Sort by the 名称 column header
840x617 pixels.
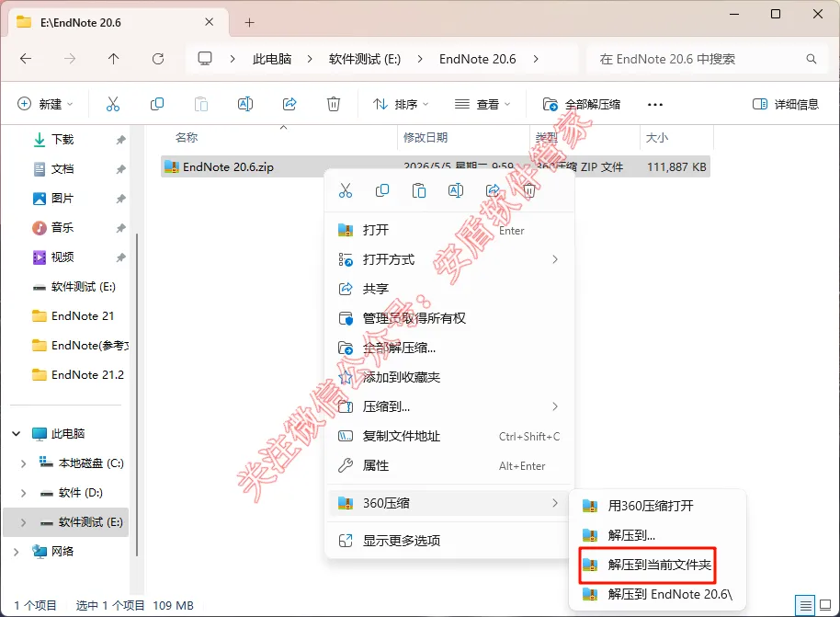pyautogui.click(x=187, y=138)
